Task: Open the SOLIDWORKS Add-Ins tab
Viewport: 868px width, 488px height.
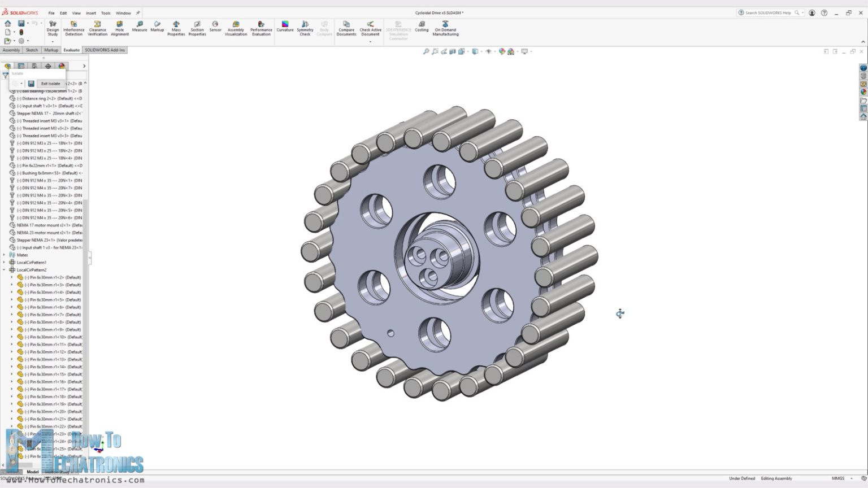Action: click(105, 50)
